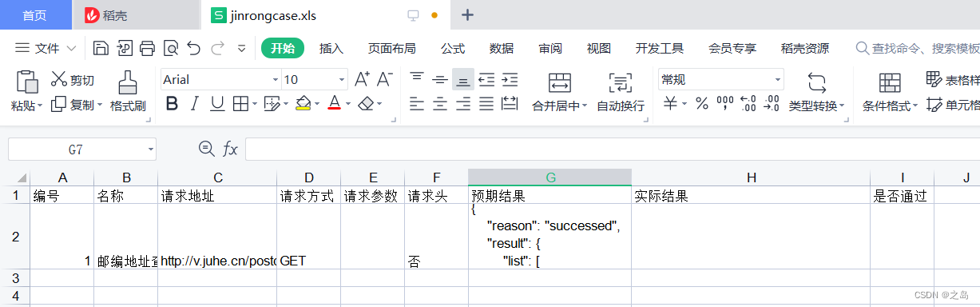Undo the last action
This screenshot has width=980, height=307.
[193, 48]
